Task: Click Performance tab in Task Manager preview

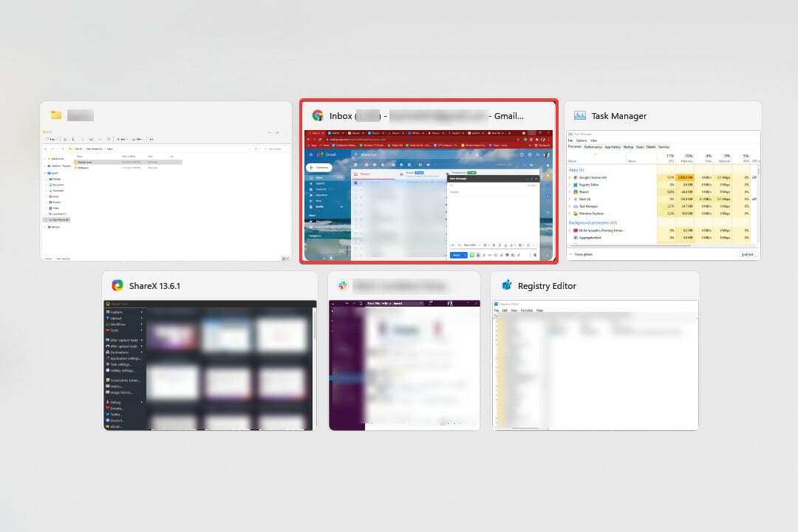Action: click(x=593, y=147)
